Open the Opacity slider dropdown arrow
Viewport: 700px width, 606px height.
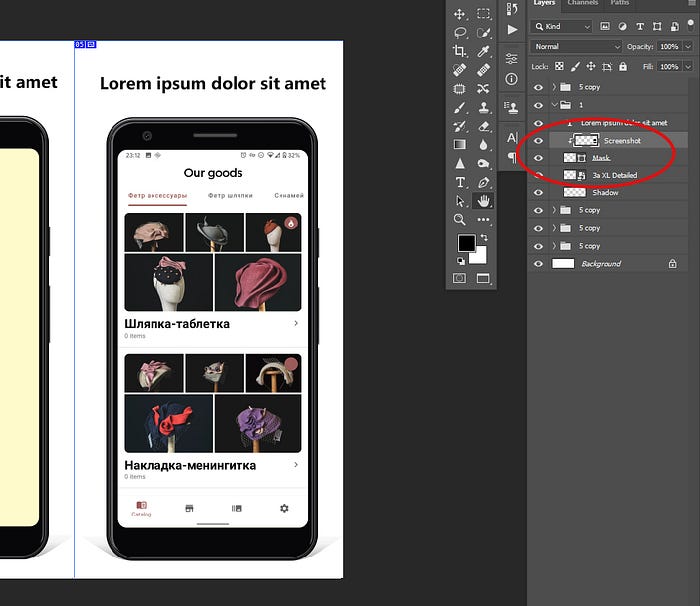[688, 46]
